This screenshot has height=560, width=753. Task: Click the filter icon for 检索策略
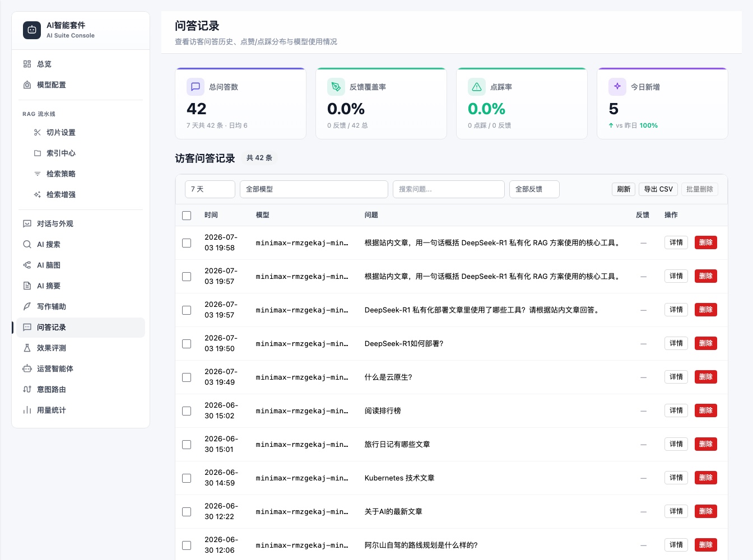pyautogui.click(x=37, y=174)
